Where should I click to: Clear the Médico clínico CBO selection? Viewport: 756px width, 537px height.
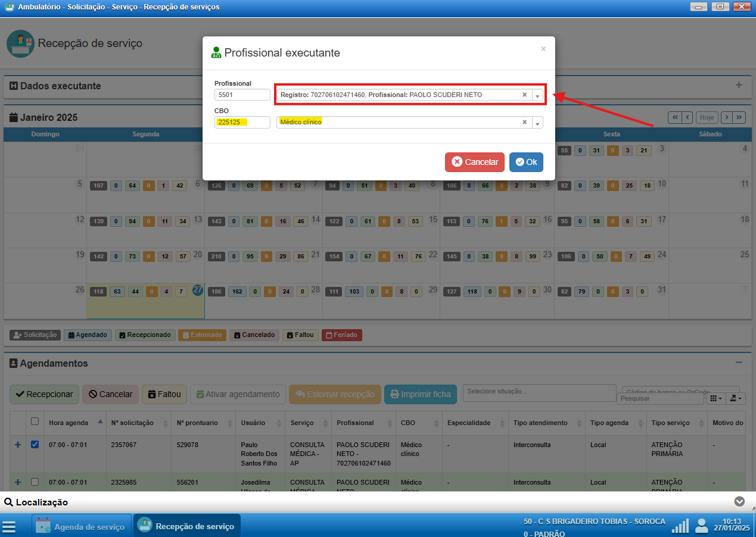524,122
